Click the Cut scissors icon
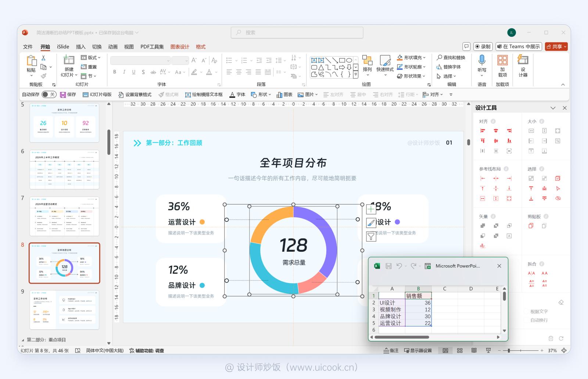588x379 pixels. point(43,58)
